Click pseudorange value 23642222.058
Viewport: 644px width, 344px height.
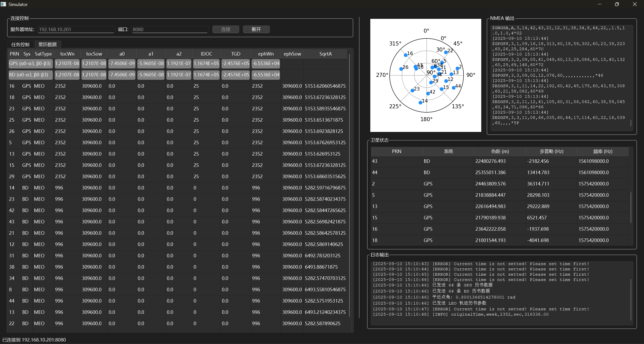point(490,229)
